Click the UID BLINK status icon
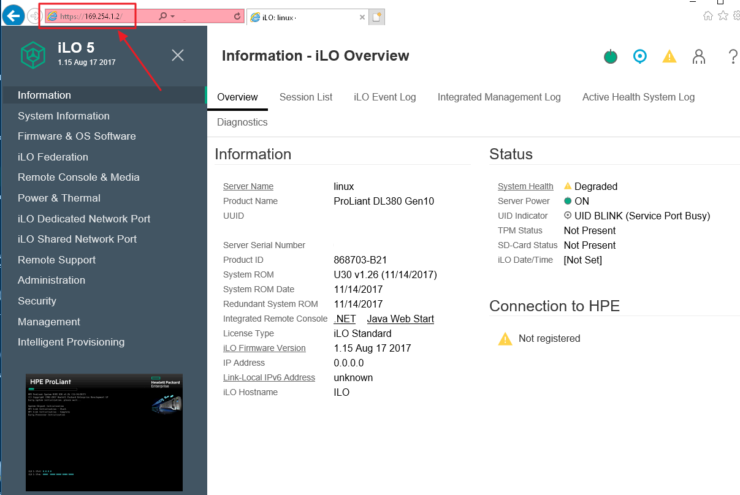Image resolution: width=740 pixels, height=495 pixels. [568, 215]
